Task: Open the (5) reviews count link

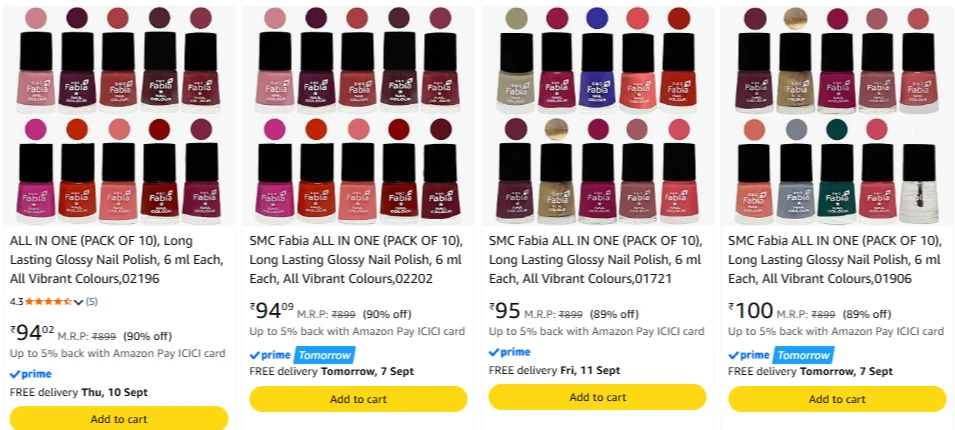Action: tap(91, 301)
